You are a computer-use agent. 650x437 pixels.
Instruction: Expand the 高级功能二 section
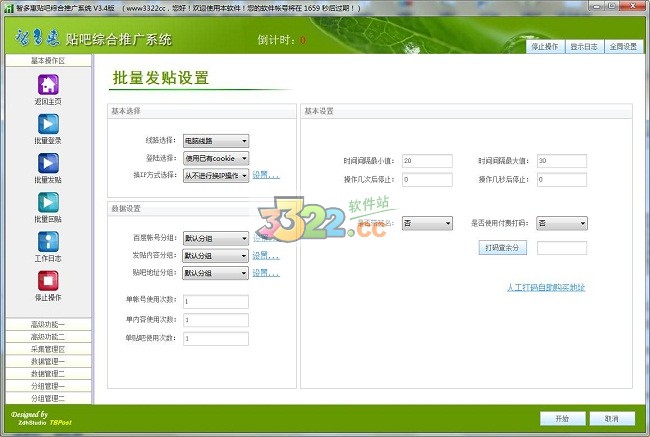[48, 337]
